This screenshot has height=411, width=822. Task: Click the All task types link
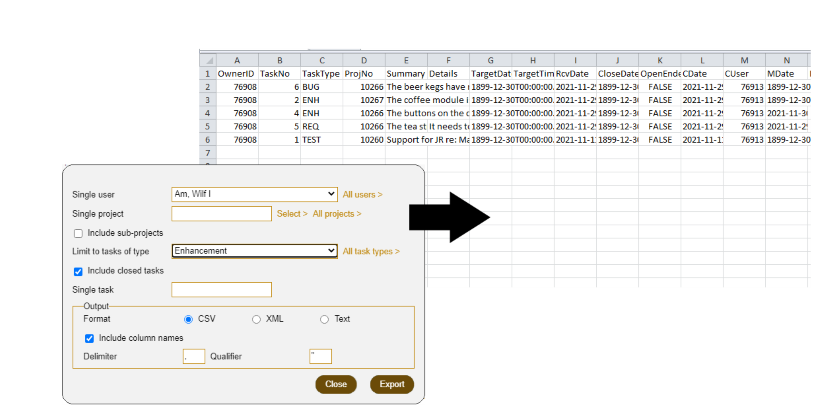point(371,252)
